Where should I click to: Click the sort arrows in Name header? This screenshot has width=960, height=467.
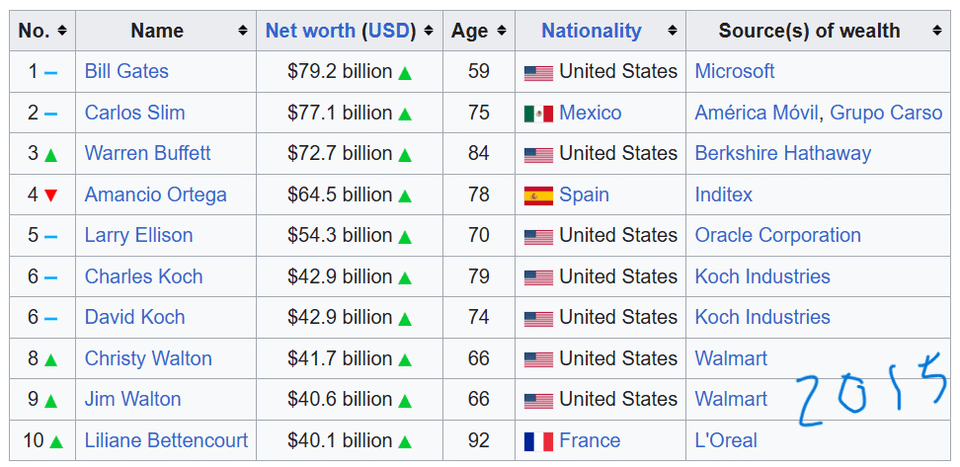click(x=243, y=31)
